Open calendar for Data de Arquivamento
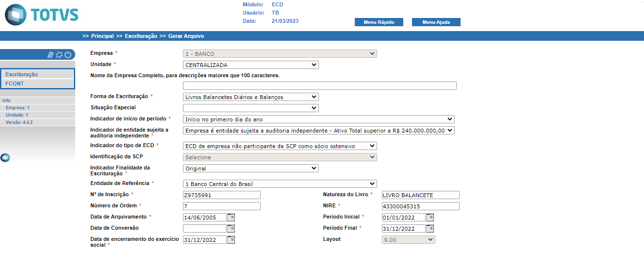The height and width of the screenshot is (253, 644). coord(231,217)
